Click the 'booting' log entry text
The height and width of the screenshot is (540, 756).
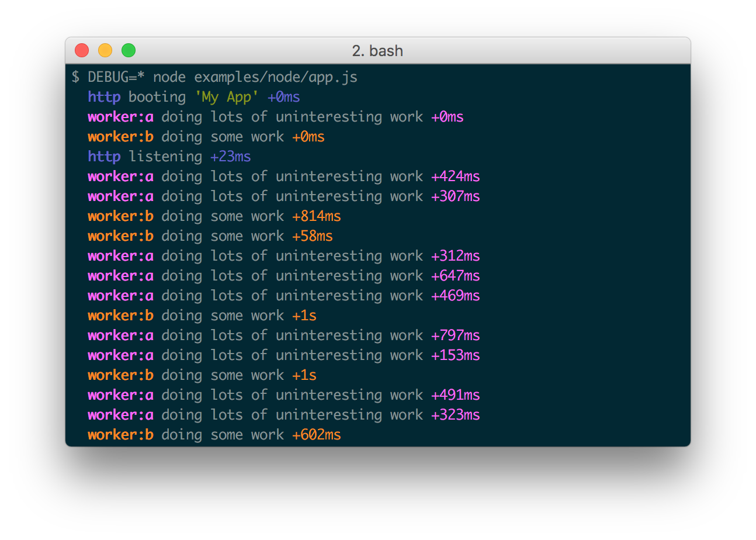[x=157, y=96]
